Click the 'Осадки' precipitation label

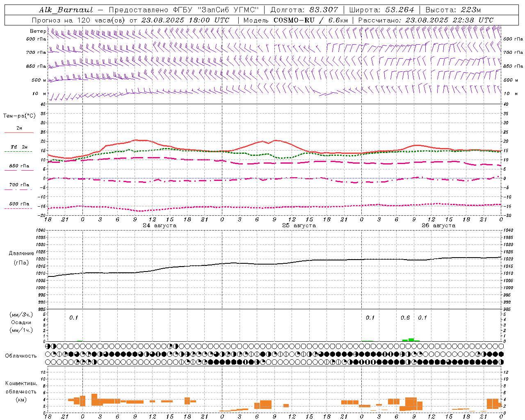[x=21, y=322]
